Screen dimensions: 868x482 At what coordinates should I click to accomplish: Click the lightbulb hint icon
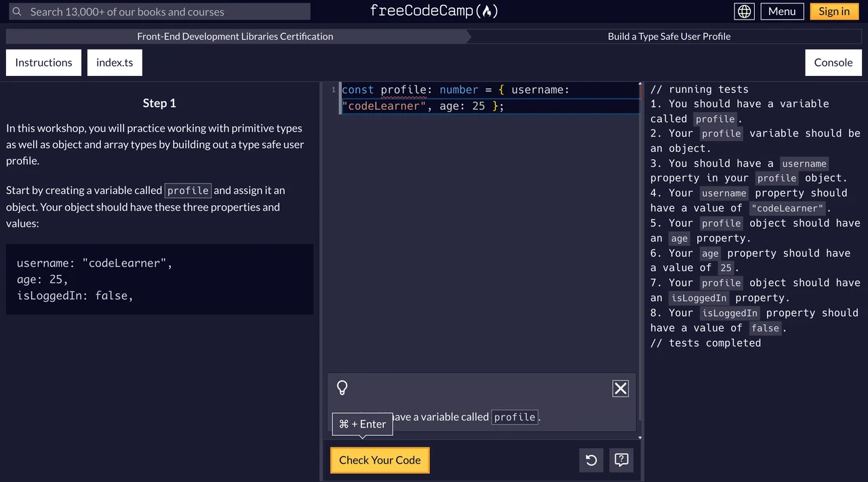coord(342,388)
